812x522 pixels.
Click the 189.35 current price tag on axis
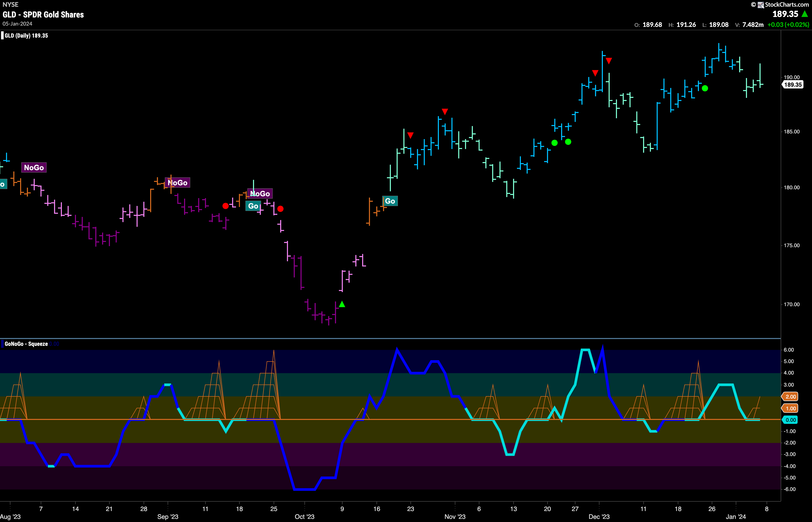point(793,85)
